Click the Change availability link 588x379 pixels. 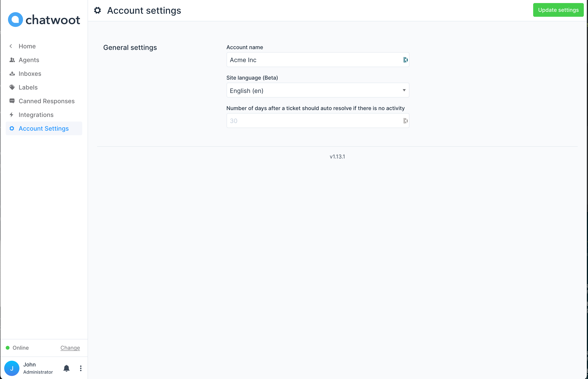(x=70, y=348)
